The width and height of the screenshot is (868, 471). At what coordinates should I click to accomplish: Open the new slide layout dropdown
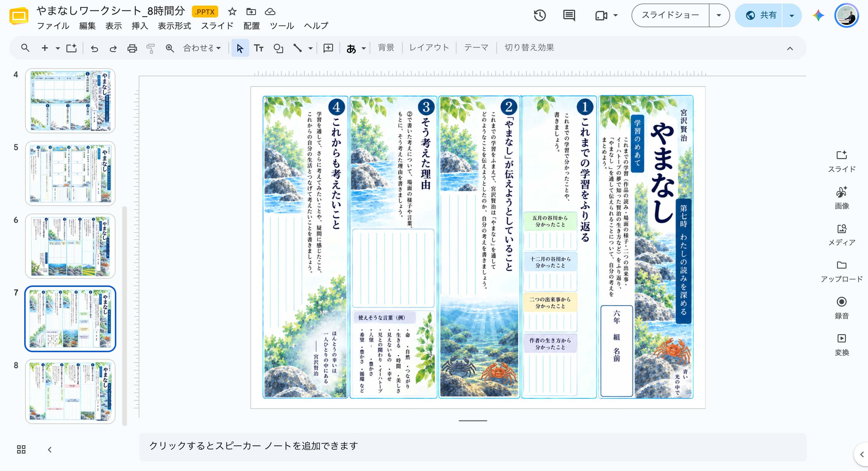click(x=58, y=48)
